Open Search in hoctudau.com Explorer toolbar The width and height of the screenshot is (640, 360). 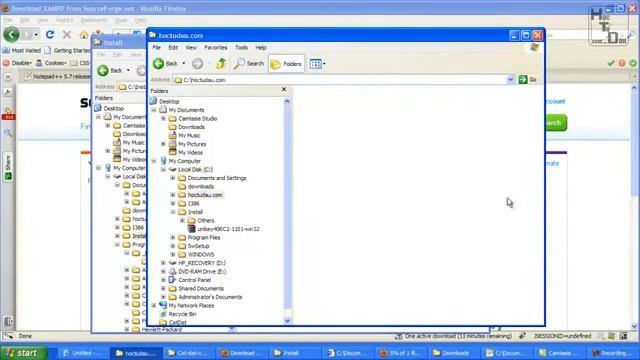click(249, 64)
